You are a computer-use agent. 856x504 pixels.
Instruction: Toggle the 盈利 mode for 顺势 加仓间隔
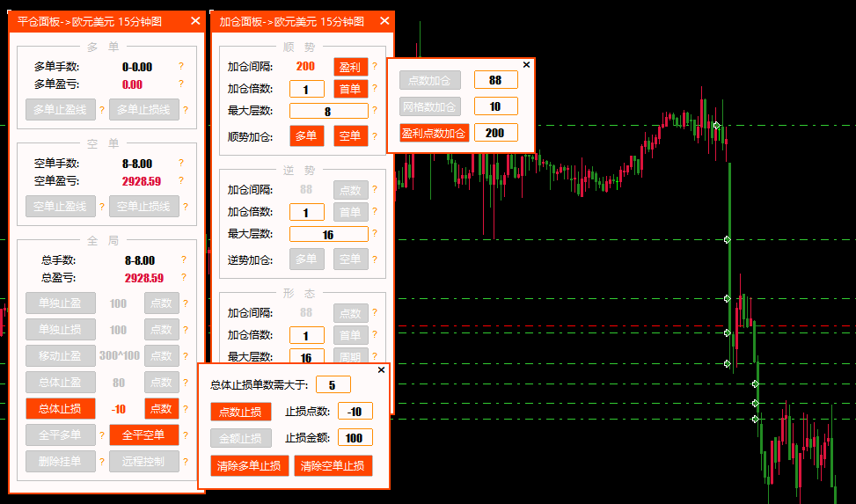tap(350, 66)
